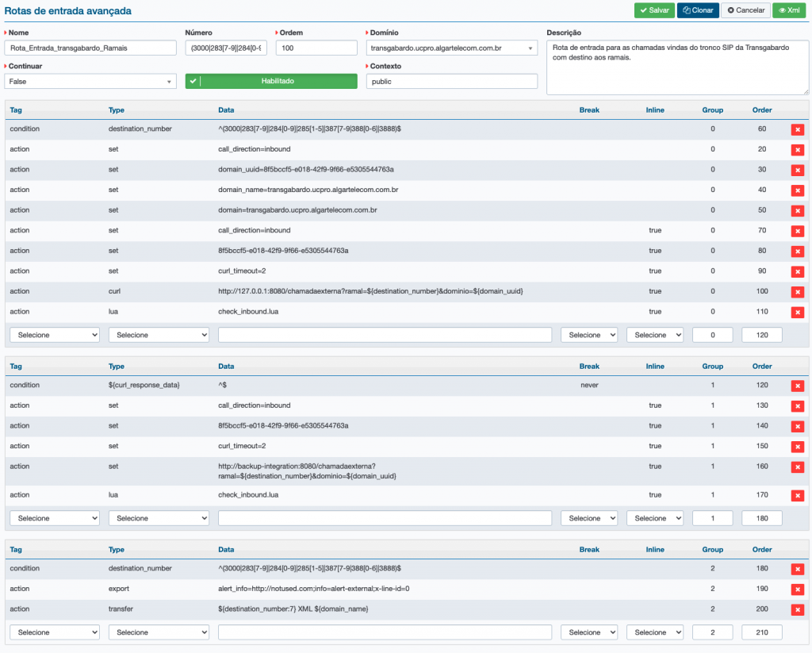Viewport: 812px width, 653px height.
Task: Delete the check_inbound.lua row in group 0
Action: coord(797,313)
